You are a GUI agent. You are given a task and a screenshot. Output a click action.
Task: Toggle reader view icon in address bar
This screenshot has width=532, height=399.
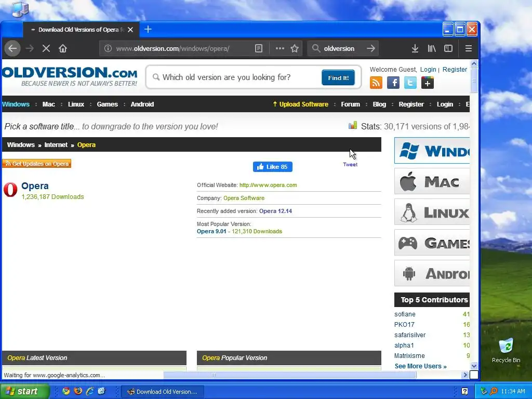coord(259,48)
